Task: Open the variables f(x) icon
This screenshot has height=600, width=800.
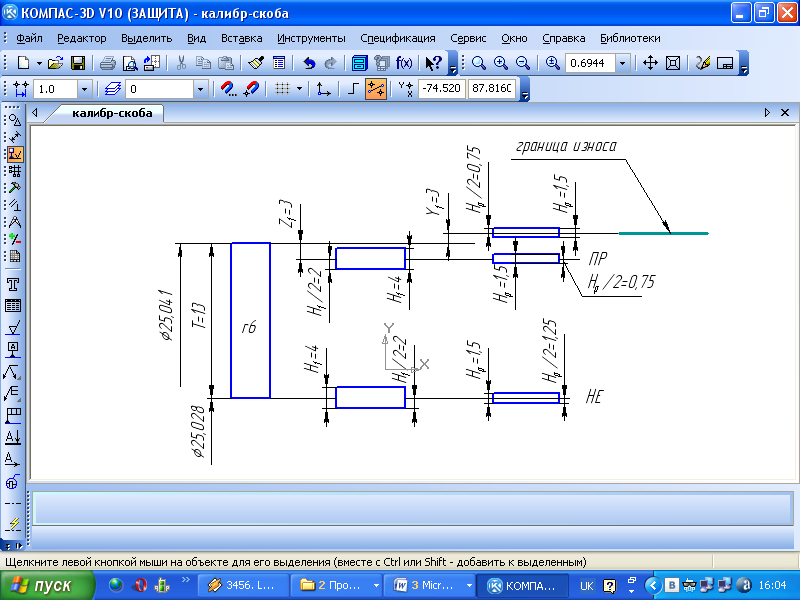Action: click(404, 63)
